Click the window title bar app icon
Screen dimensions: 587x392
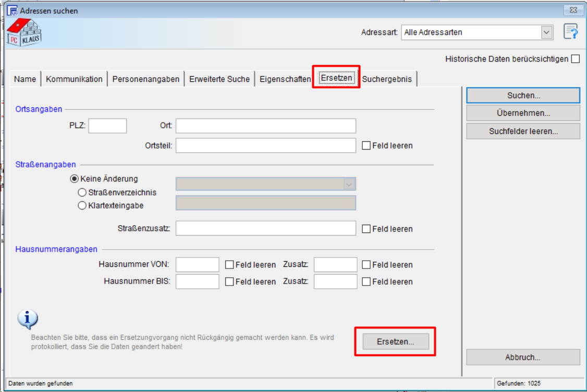tap(11, 10)
